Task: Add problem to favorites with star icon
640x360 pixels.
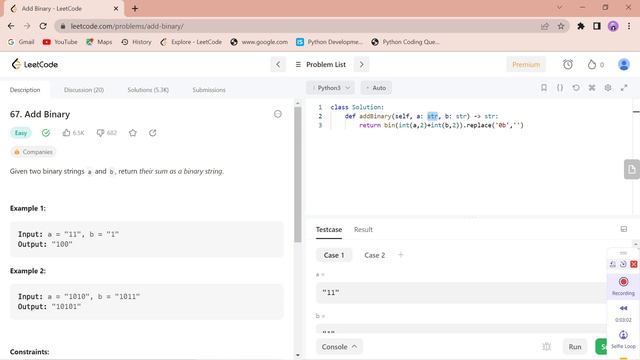Action: point(133,133)
